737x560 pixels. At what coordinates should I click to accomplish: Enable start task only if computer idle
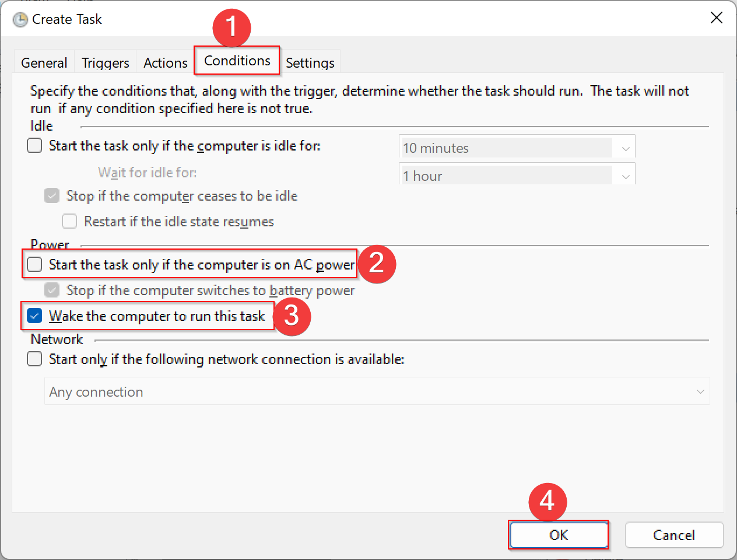pyautogui.click(x=34, y=145)
